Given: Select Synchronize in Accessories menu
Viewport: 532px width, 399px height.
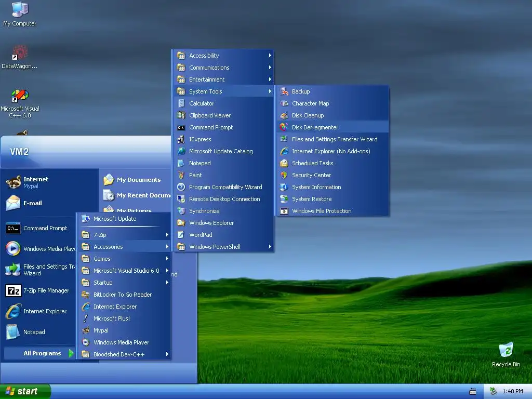Looking at the screenshot, I should point(223,211).
